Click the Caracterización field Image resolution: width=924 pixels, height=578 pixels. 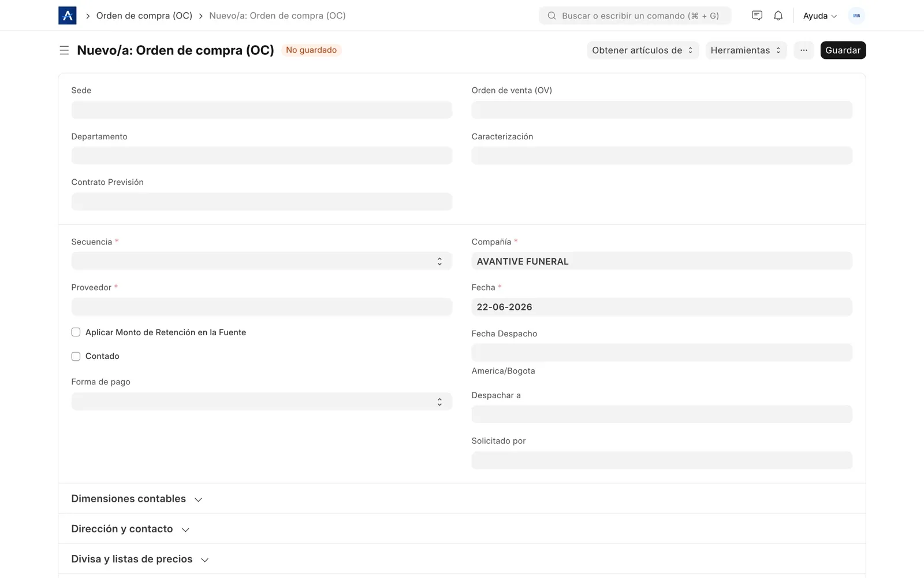pyautogui.click(x=662, y=155)
